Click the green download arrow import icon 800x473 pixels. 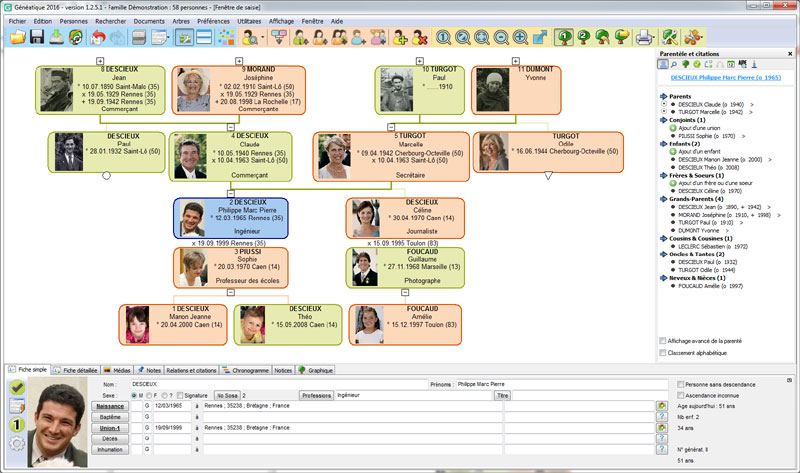pyautogui.click(x=56, y=37)
